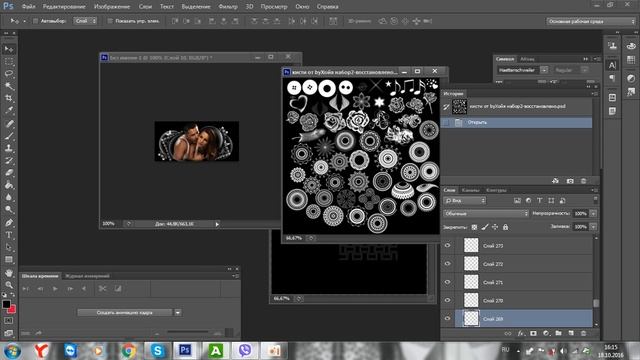Play the timeline animation

55,289
